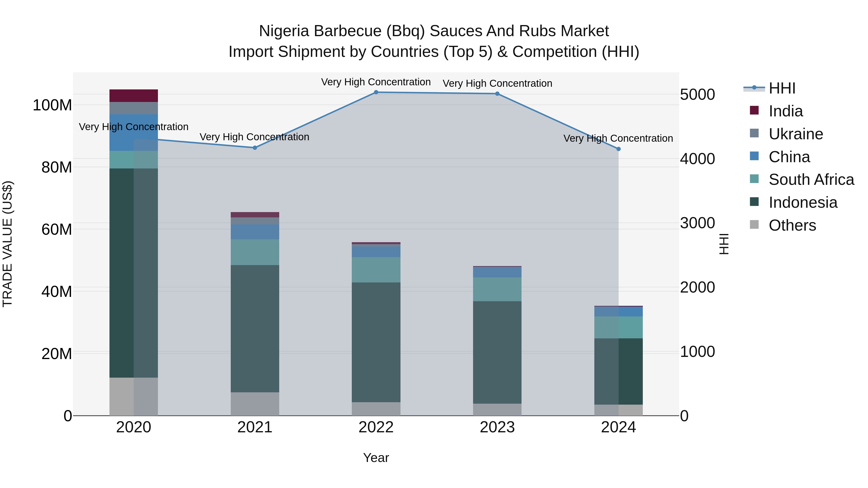
Task: Click the South Africa segment of 2022 bar
Action: pyautogui.click(x=376, y=270)
